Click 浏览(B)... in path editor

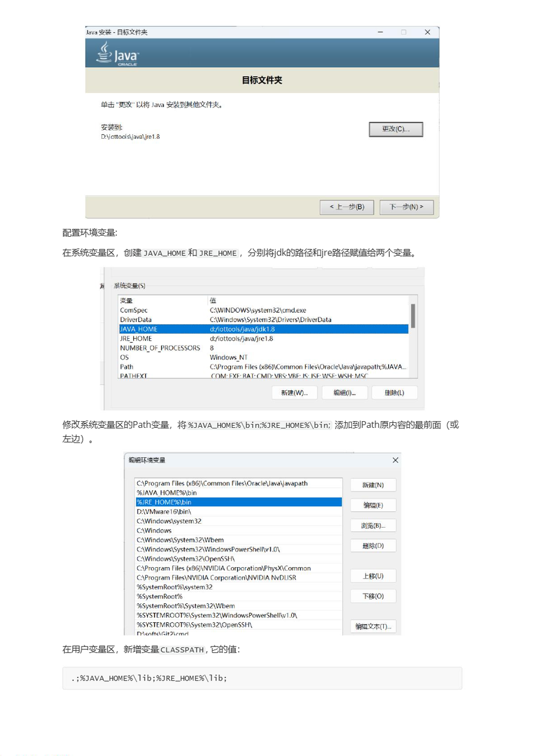[x=373, y=525]
